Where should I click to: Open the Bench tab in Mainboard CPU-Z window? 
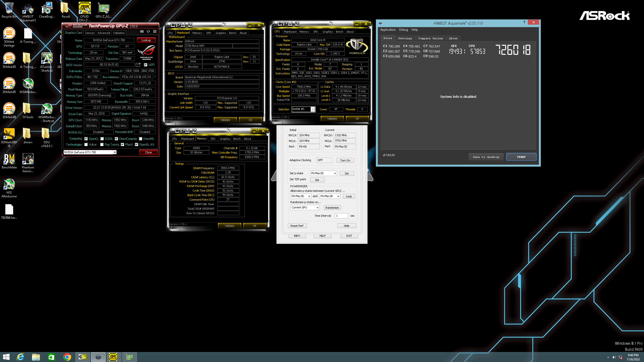[x=232, y=33]
